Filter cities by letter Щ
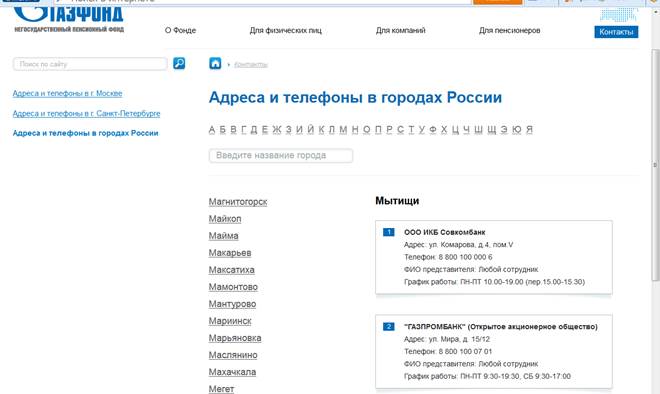 [492, 130]
